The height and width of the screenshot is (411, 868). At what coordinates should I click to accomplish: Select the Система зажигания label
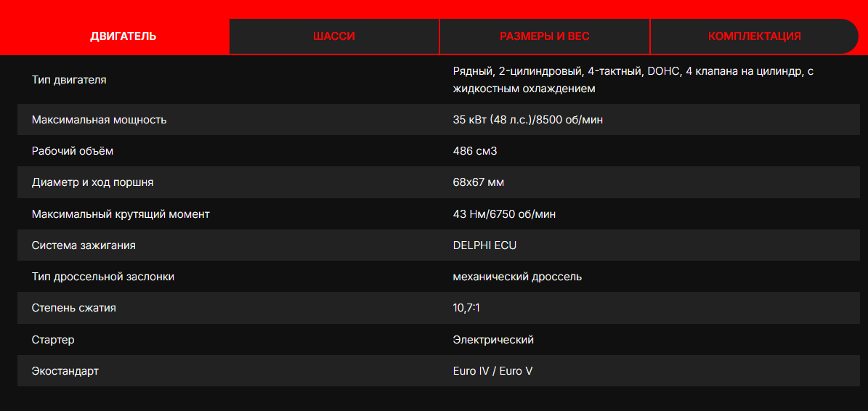pos(84,245)
